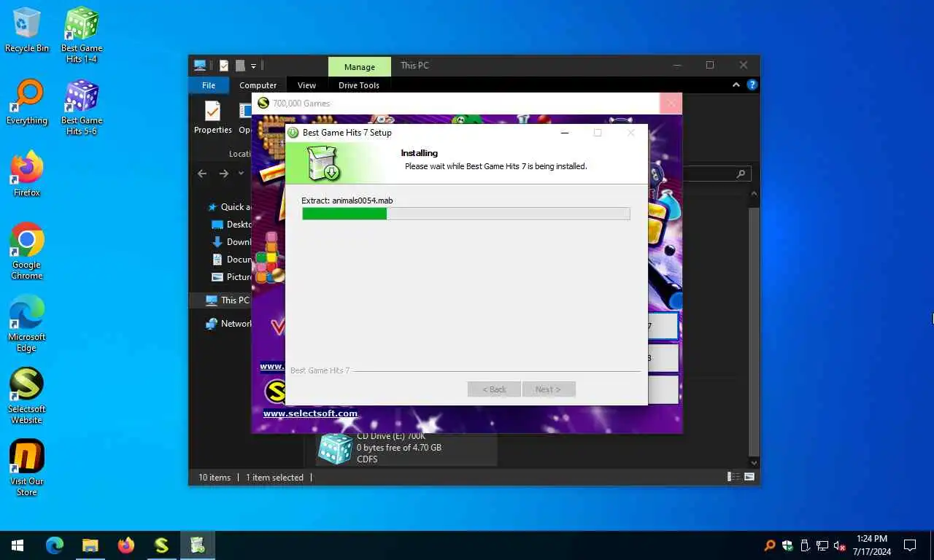
Task: Click Explorer forward navigation arrow
Action: [224, 174]
